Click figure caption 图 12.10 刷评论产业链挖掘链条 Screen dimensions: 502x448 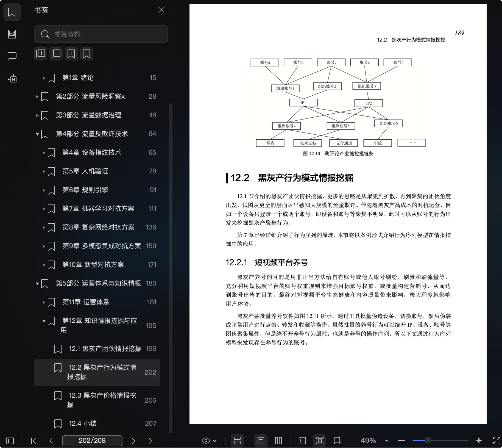[338, 154]
